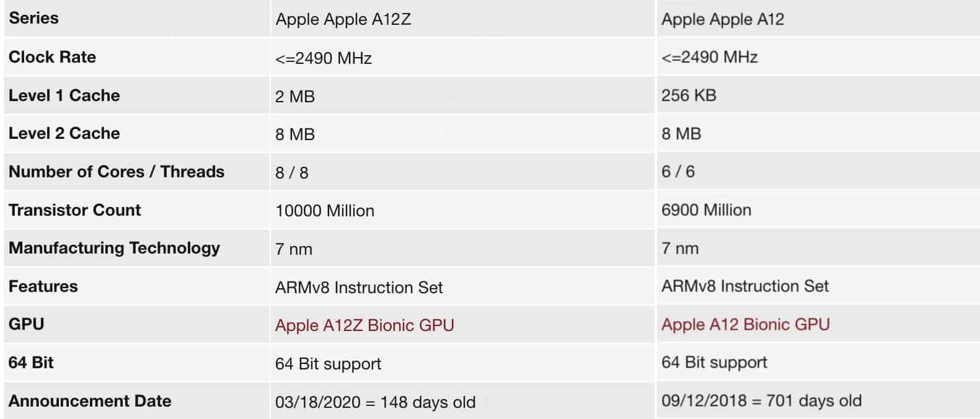Click the 10000 Million transistor value
The height and width of the screenshot is (419, 980).
click(324, 211)
